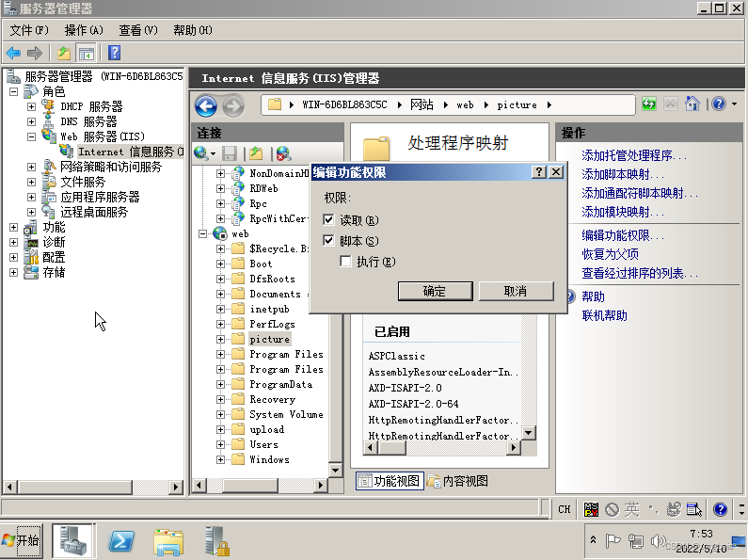Click 联机帮助 link
The height and width of the screenshot is (560, 748).
pyautogui.click(x=604, y=316)
